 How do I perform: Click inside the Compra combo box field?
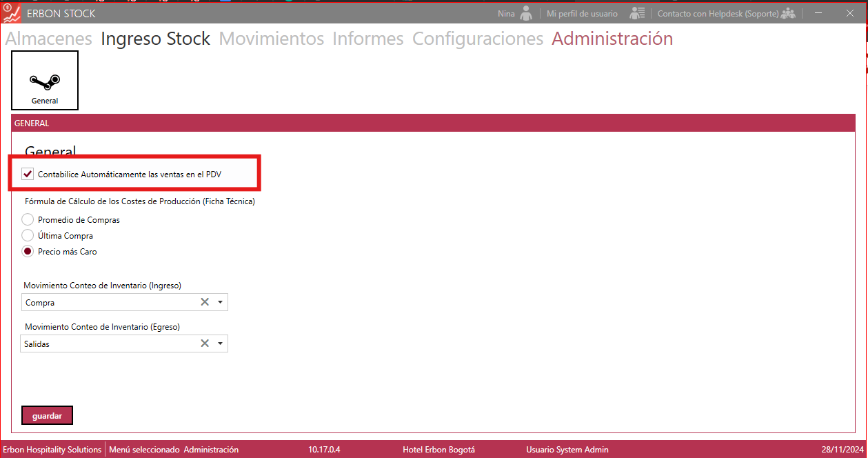[x=103, y=302]
